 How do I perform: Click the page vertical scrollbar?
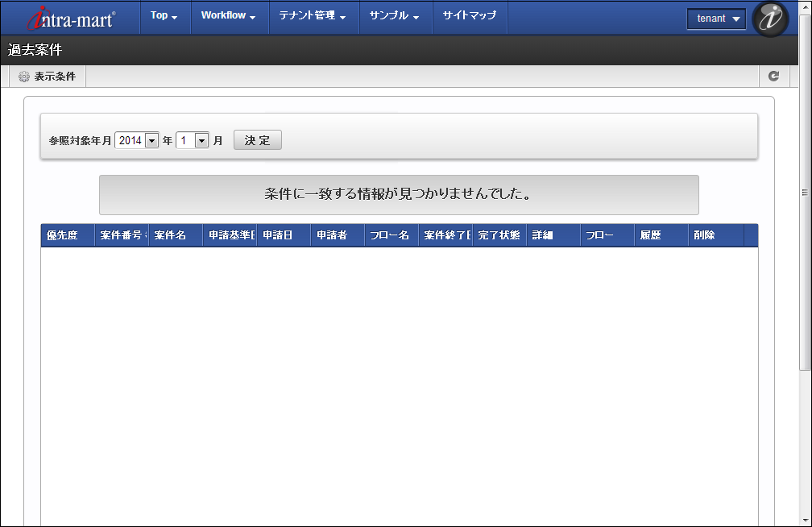point(804,193)
